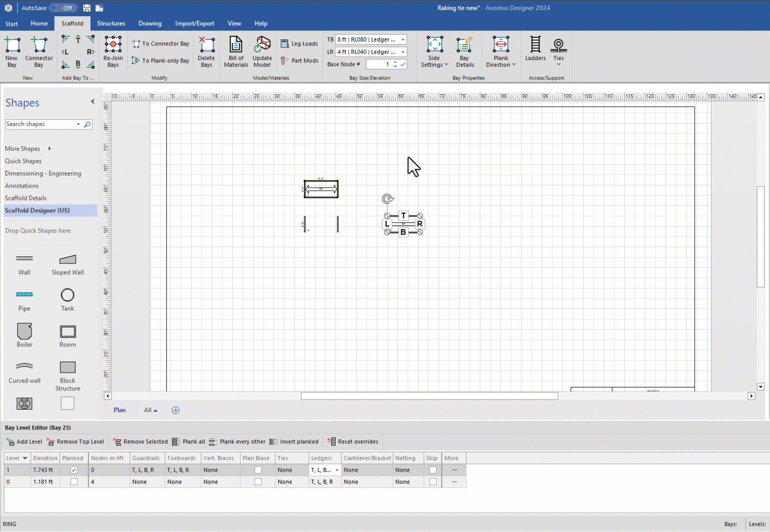Toggle the AutoSave switch
This screenshot has height=532, width=770.
coord(63,8)
